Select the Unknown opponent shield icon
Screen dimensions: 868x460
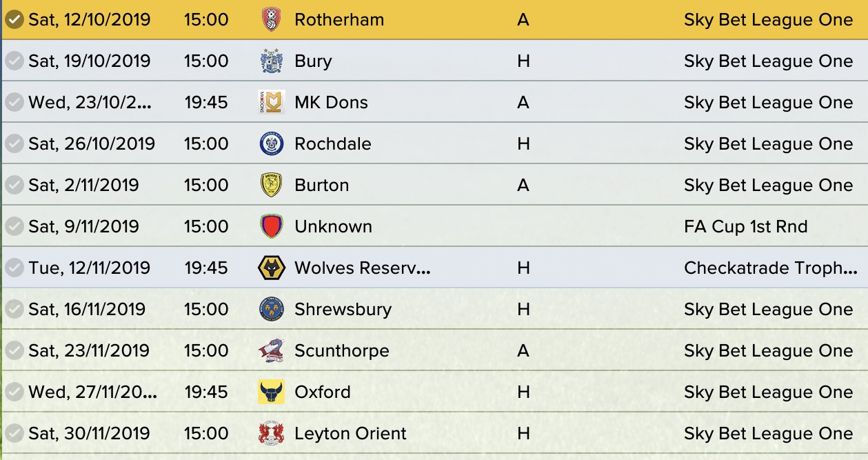coord(272,226)
